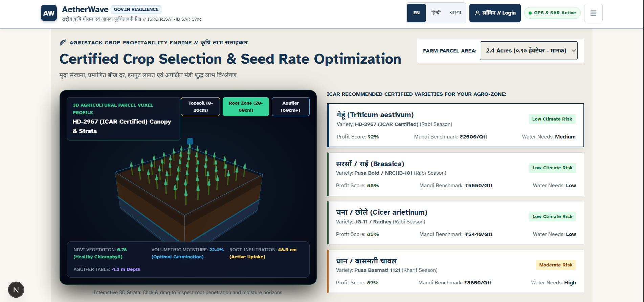Open the Farm Parcel Area dropdown

pos(529,51)
